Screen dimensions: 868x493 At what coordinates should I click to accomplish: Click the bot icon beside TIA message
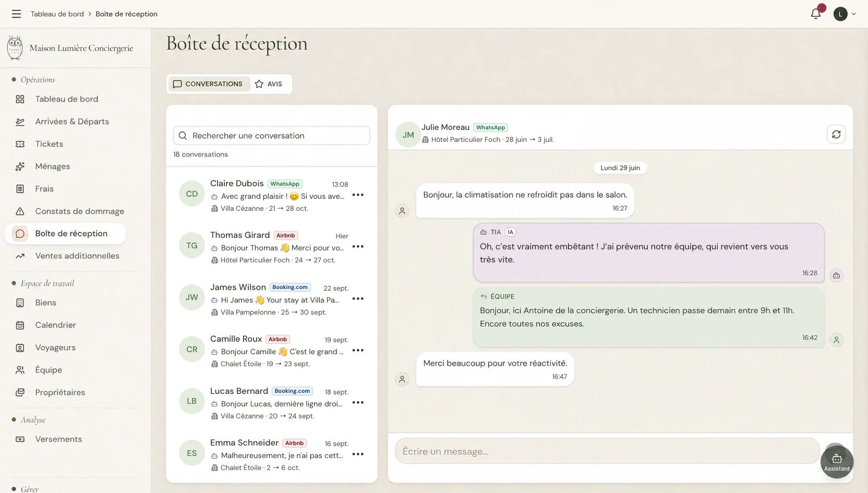pyautogui.click(x=836, y=275)
